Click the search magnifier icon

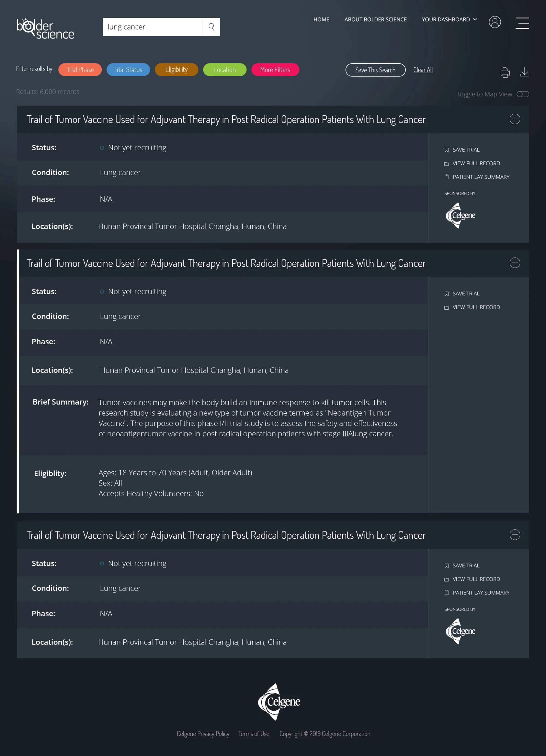211,27
